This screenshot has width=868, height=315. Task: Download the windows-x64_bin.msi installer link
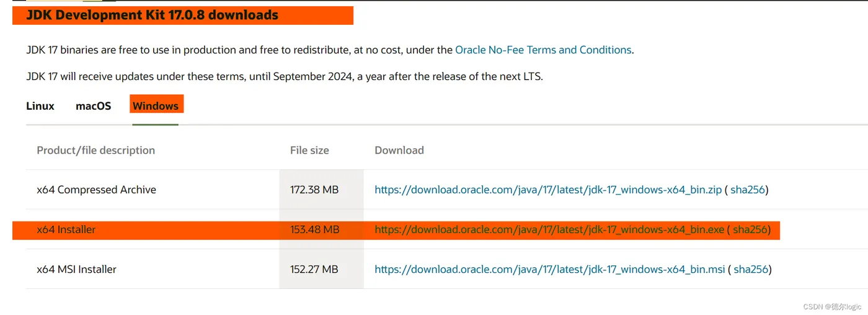click(549, 269)
